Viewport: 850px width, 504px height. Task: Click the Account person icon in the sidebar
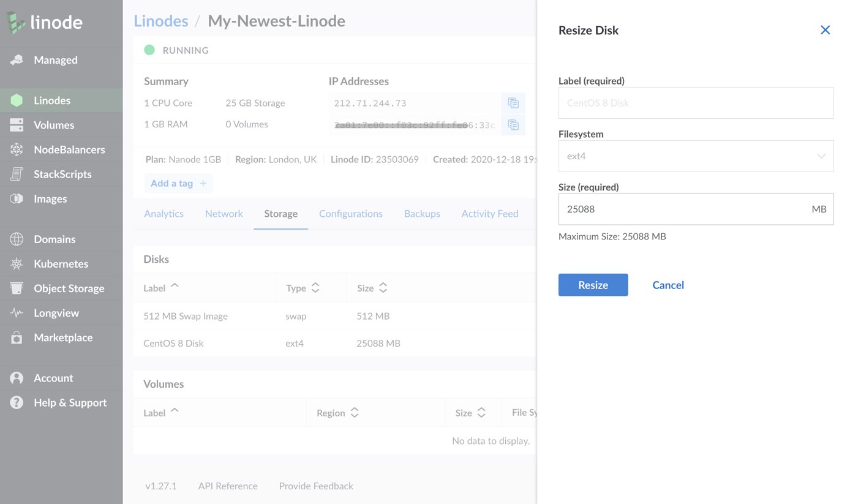17,378
